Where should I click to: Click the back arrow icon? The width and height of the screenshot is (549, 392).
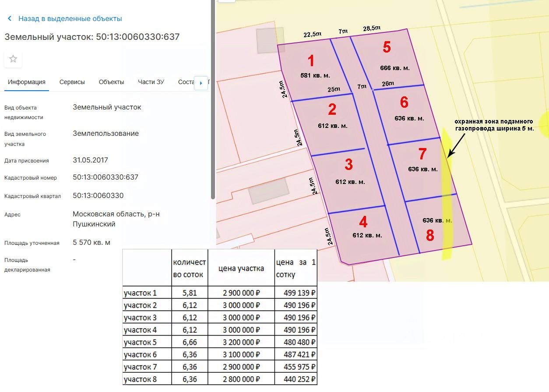pyautogui.click(x=10, y=18)
